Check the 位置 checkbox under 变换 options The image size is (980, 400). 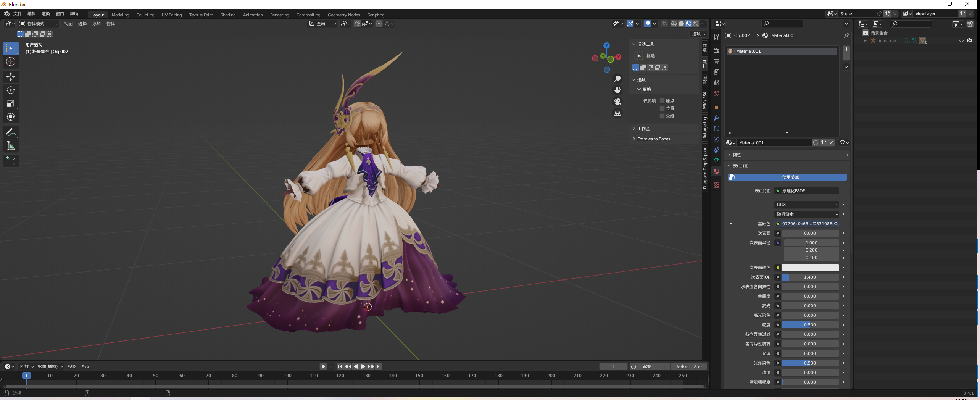pos(662,108)
